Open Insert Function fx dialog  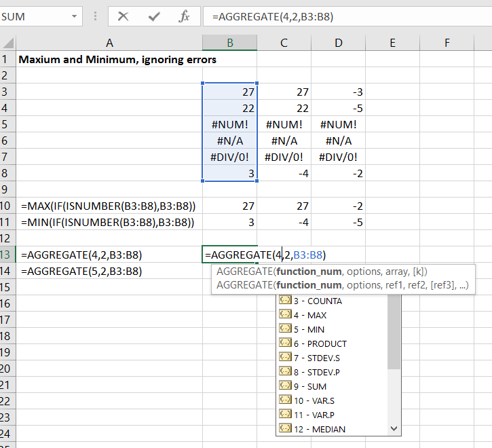point(184,16)
